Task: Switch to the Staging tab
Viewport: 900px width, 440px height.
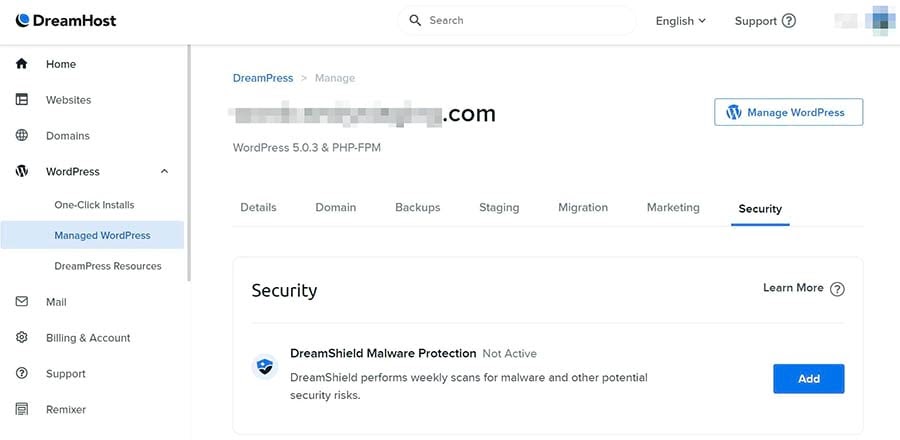Action: 499,208
